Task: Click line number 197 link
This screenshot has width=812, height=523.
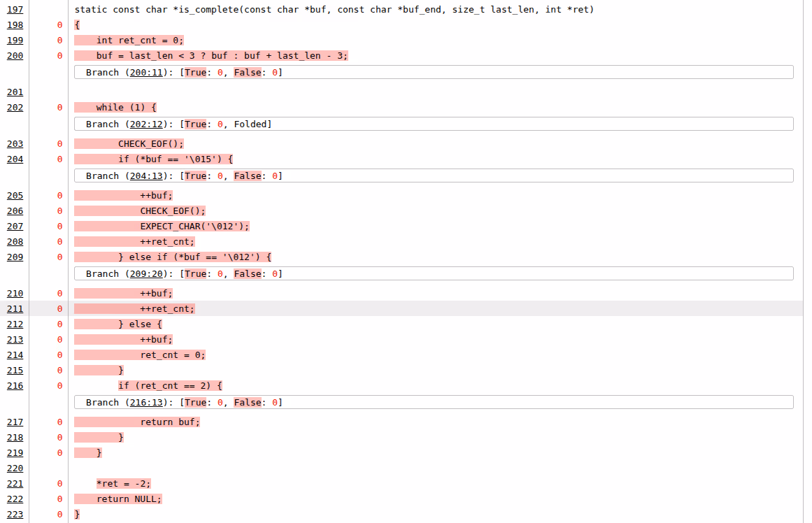Action: pos(15,10)
